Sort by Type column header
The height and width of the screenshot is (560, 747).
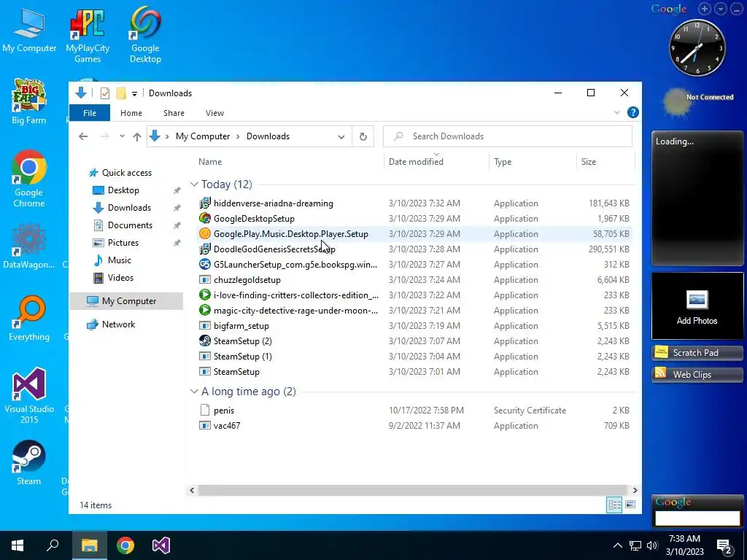coord(503,162)
